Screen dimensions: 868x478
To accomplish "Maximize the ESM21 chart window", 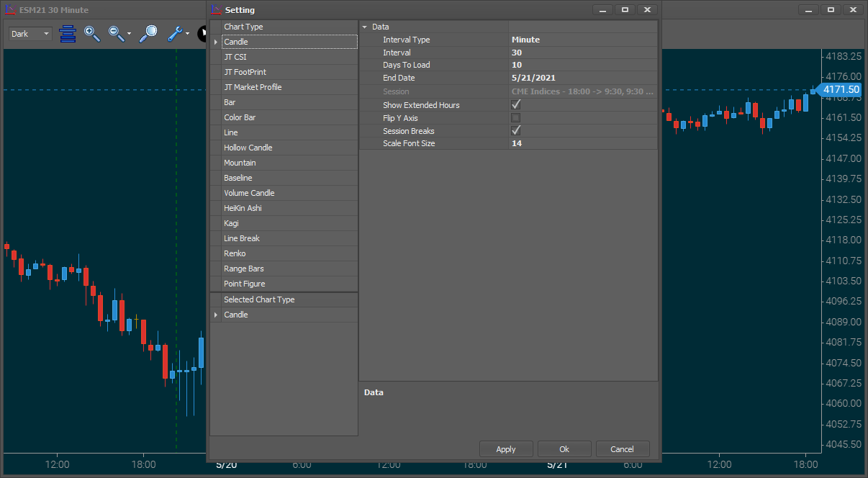I will [x=831, y=9].
